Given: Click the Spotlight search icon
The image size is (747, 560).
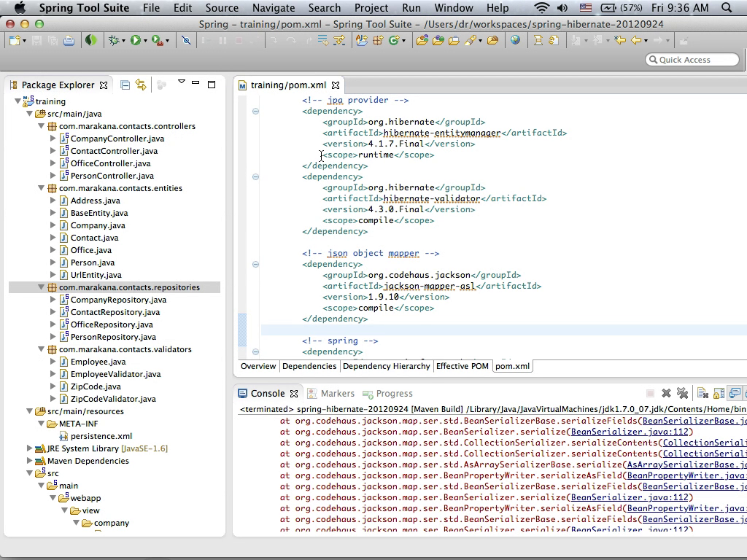Looking at the screenshot, I should tap(727, 7).
